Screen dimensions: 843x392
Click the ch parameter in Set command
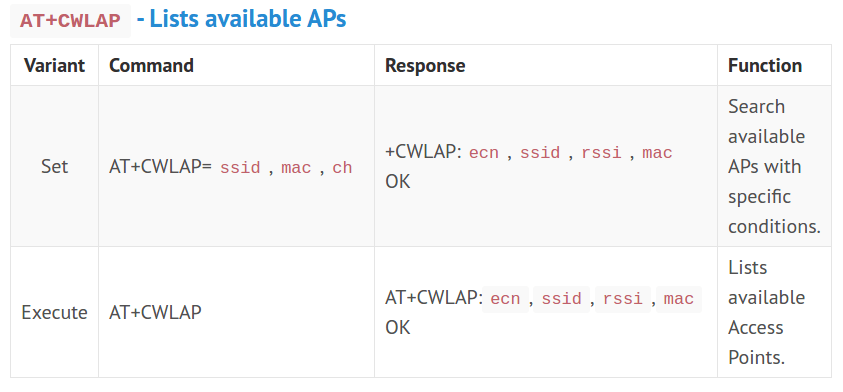pos(342,168)
